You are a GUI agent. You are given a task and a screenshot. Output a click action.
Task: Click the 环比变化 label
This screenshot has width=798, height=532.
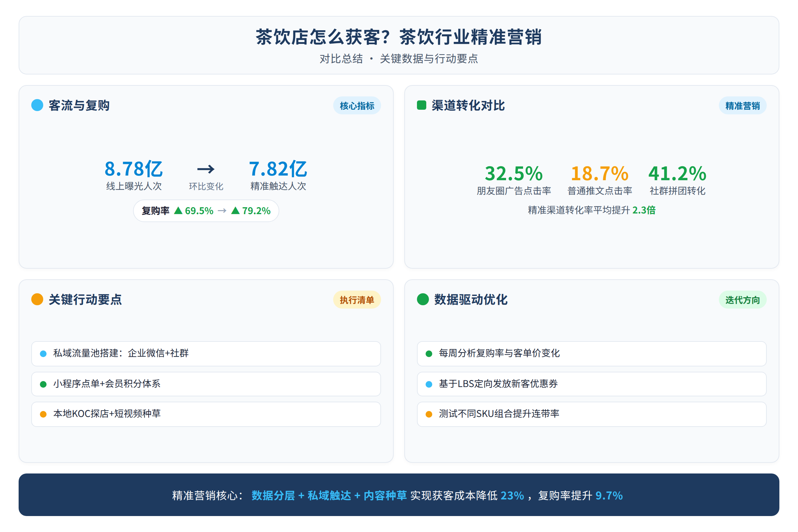206,186
